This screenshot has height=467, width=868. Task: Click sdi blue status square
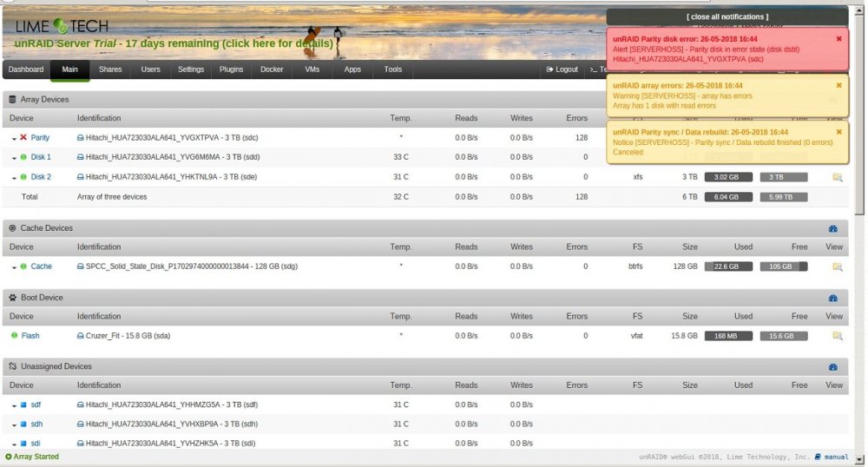(x=23, y=444)
